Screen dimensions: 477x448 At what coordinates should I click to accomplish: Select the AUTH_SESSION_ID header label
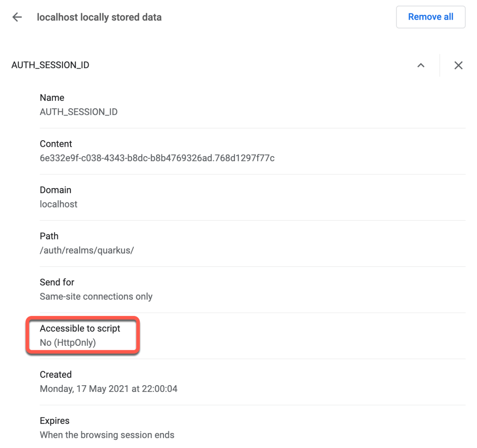point(50,65)
